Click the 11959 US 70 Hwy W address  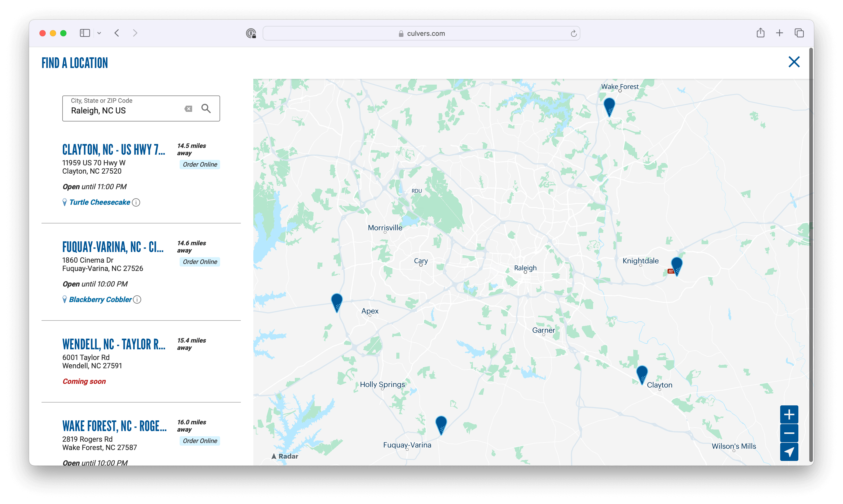pyautogui.click(x=94, y=163)
